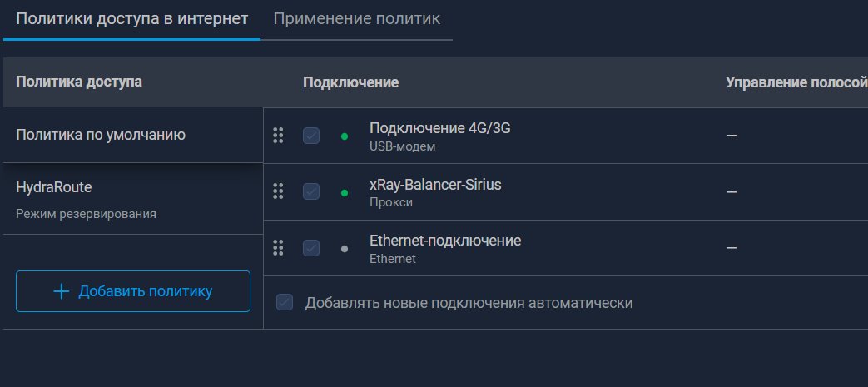The width and height of the screenshot is (868, 387).
Task: Toggle checkbox for xRay-Balancer-Sirius proxy
Action: click(x=311, y=192)
